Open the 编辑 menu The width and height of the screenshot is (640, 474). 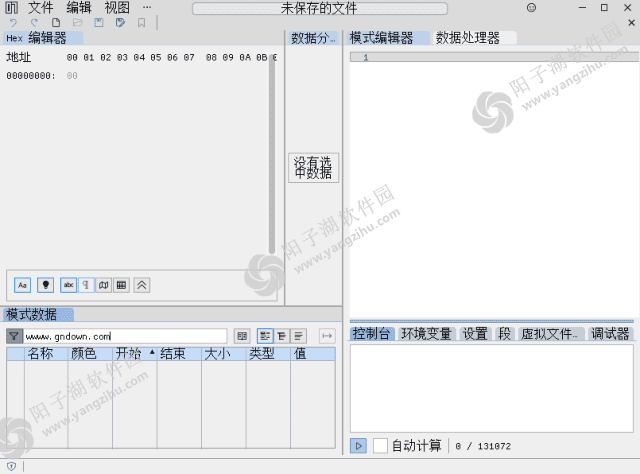coord(79,7)
